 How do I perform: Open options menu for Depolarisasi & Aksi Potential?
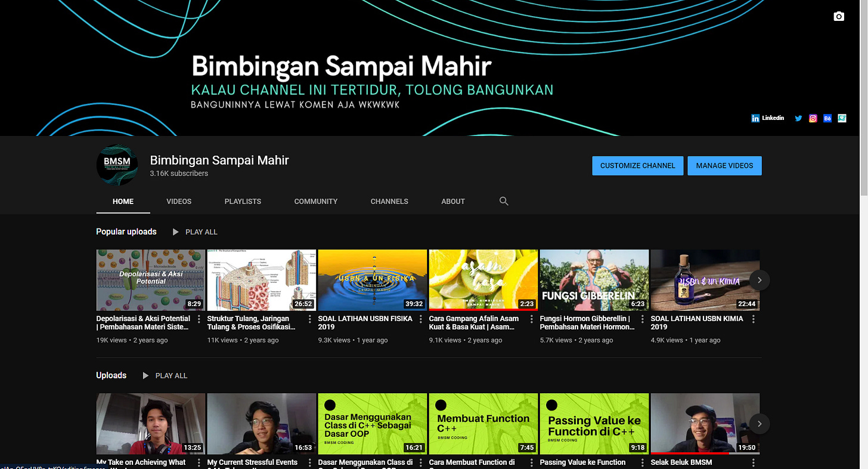(x=199, y=319)
